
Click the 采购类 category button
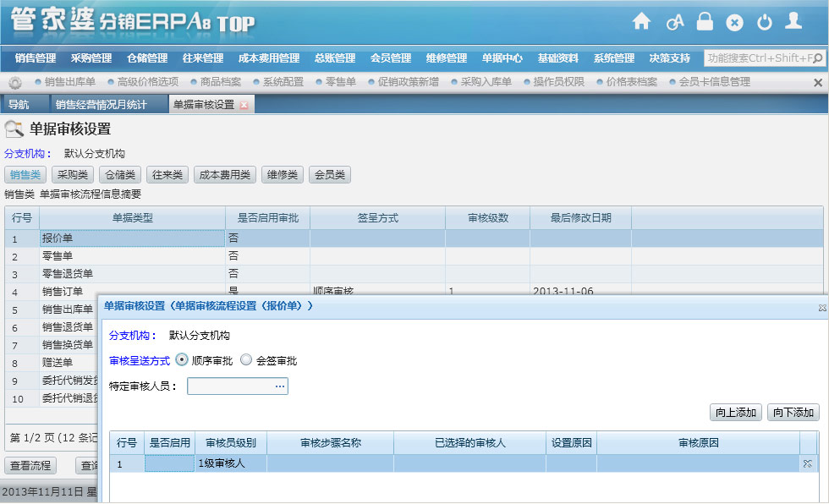click(x=72, y=175)
